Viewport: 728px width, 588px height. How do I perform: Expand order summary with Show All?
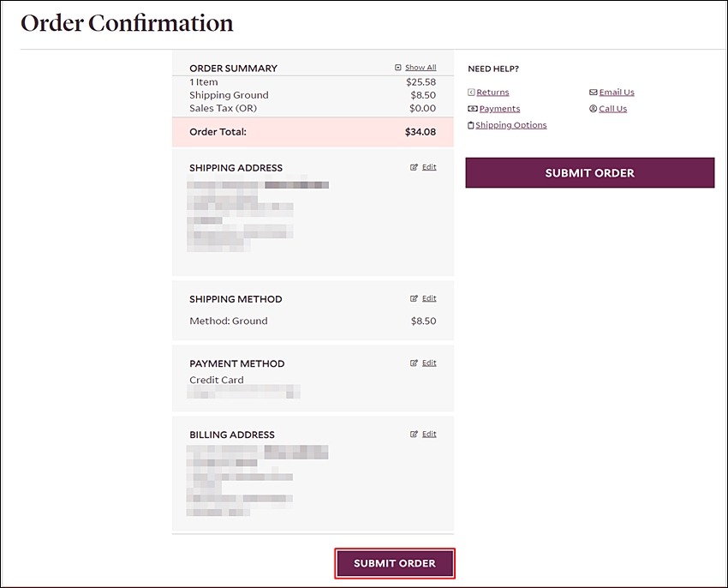tap(421, 68)
